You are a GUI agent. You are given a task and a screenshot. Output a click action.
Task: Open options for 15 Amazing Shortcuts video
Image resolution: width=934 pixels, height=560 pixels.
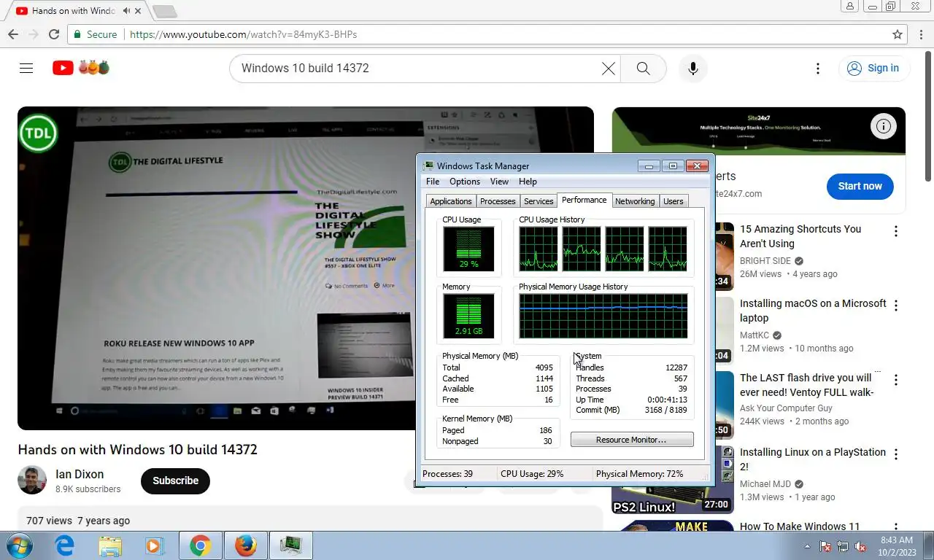895,231
